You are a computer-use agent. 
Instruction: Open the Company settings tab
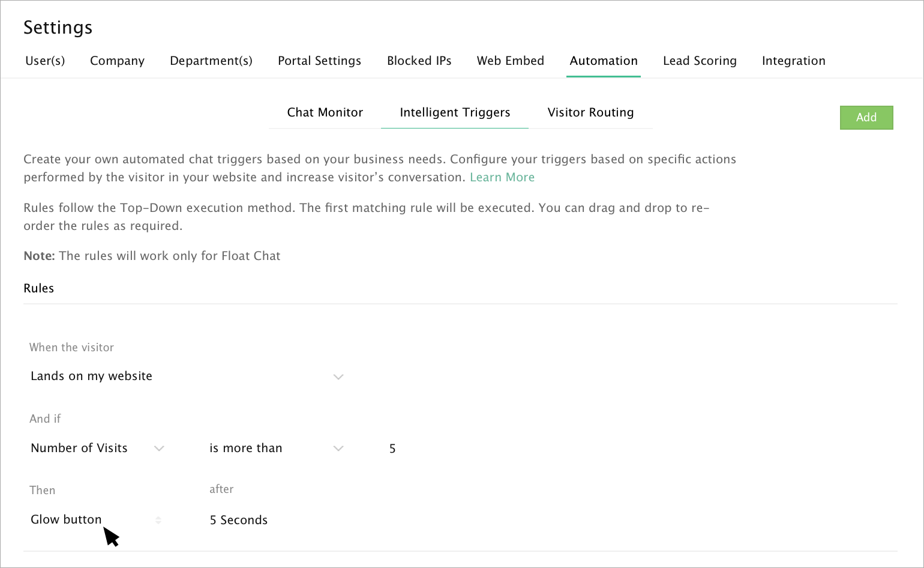click(x=117, y=61)
